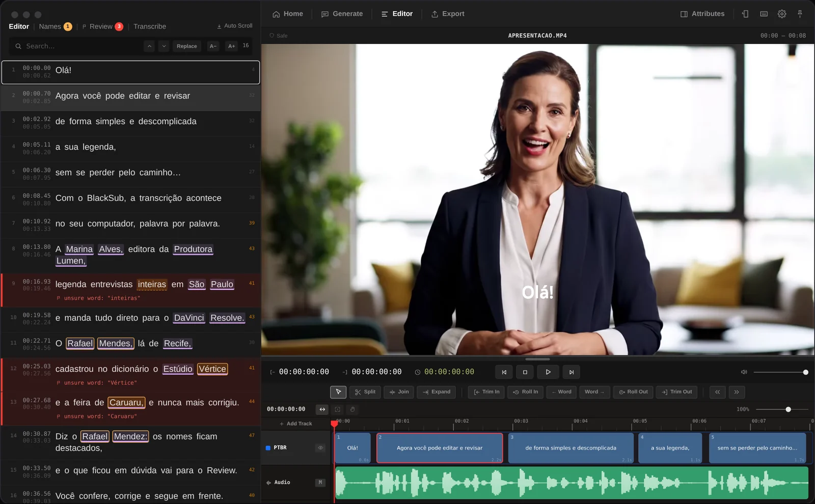Click the Trim Out tool

tap(676, 392)
